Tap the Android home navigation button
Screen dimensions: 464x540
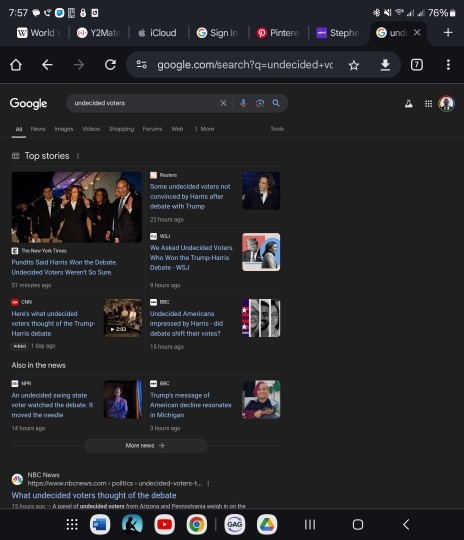pyautogui.click(x=358, y=525)
